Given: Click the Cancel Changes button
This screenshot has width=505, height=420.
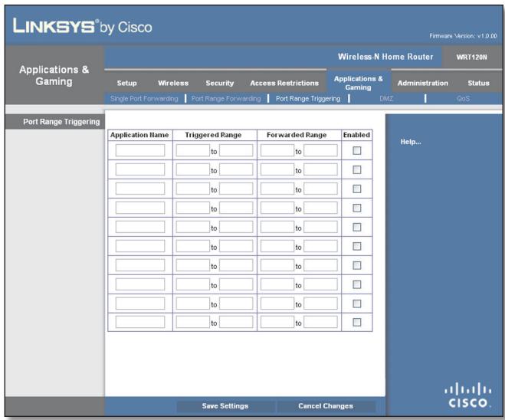Looking at the screenshot, I should pos(326,406).
